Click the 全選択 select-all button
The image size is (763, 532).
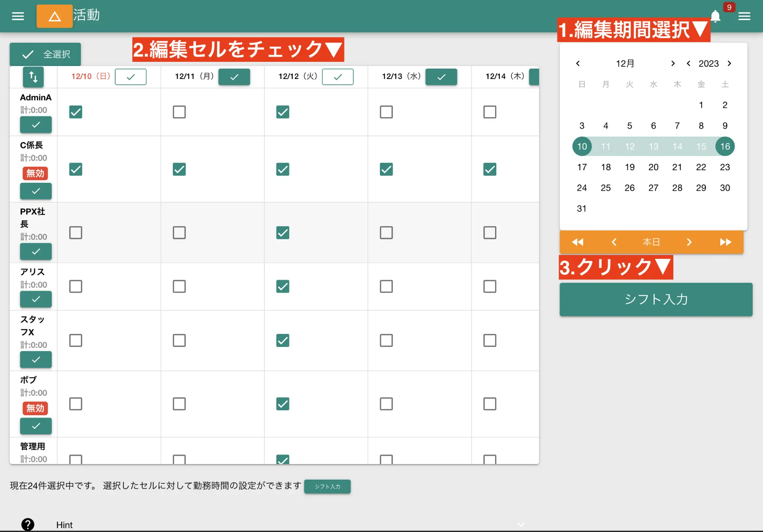[45, 54]
